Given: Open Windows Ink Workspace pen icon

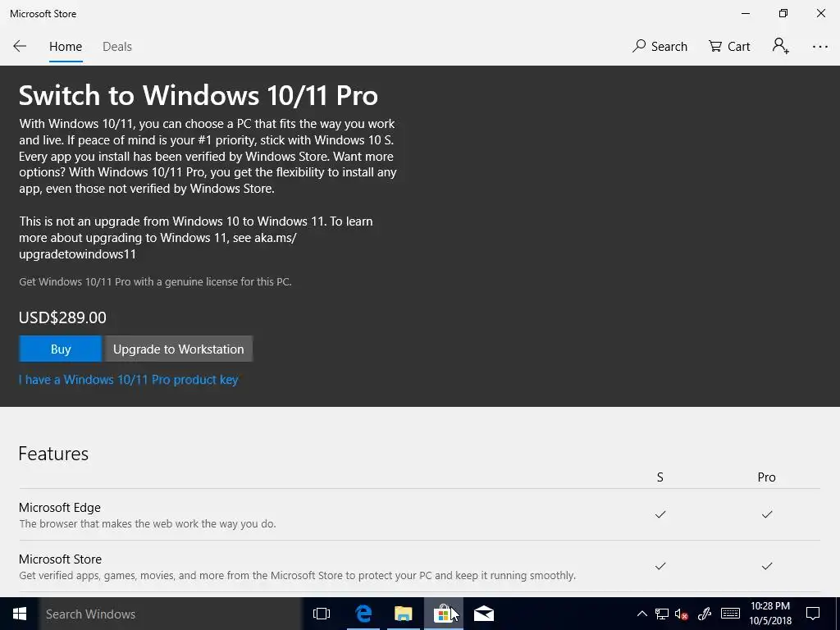Looking at the screenshot, I should click(705, 614).
